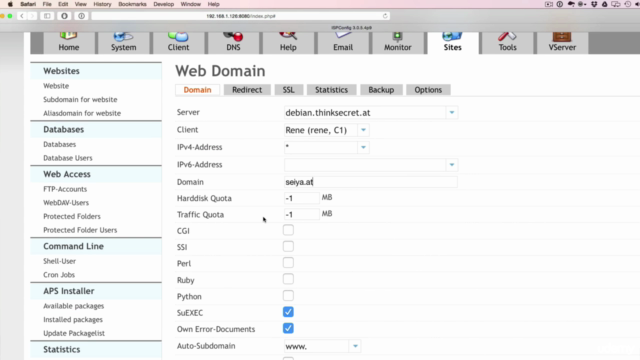This screenshot has height=360, width=640.
Task: Click the Traffic Quota field
Action: (301, 214)
